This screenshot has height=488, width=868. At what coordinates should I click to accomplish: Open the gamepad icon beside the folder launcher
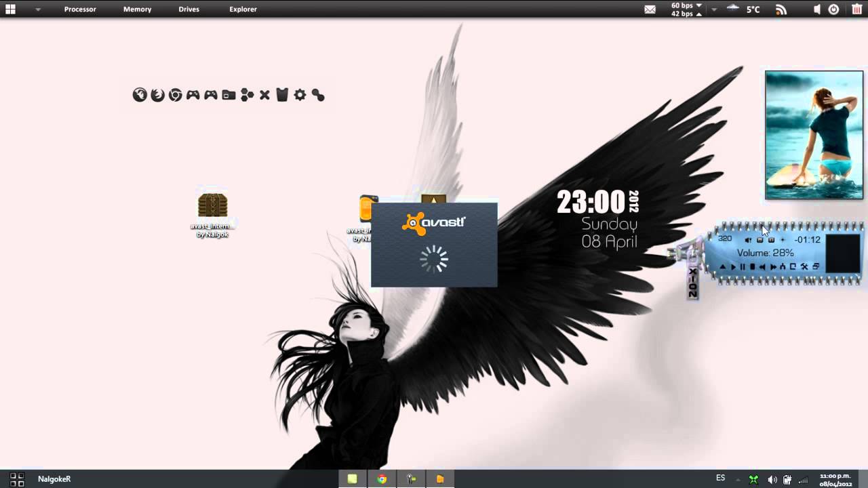pyautogui.click(x=211, y=95)
